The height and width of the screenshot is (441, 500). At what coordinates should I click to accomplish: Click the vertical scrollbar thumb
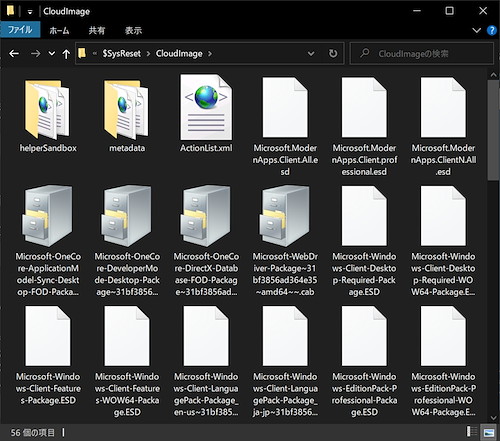493,130
